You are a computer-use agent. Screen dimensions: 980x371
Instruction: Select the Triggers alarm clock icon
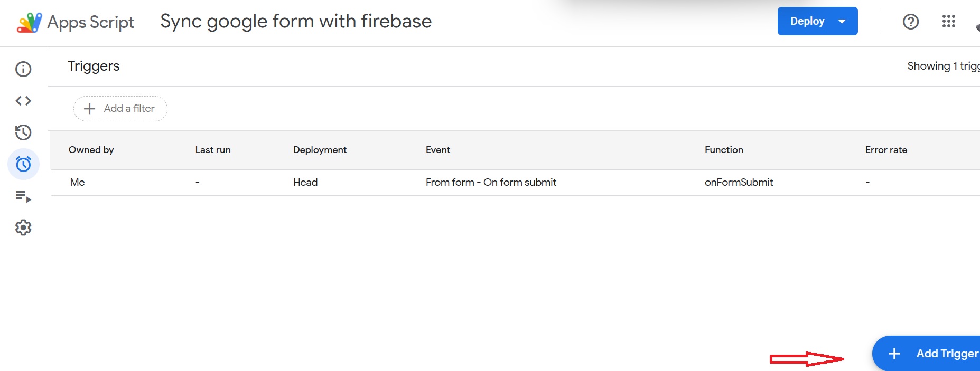pos(23,165)
